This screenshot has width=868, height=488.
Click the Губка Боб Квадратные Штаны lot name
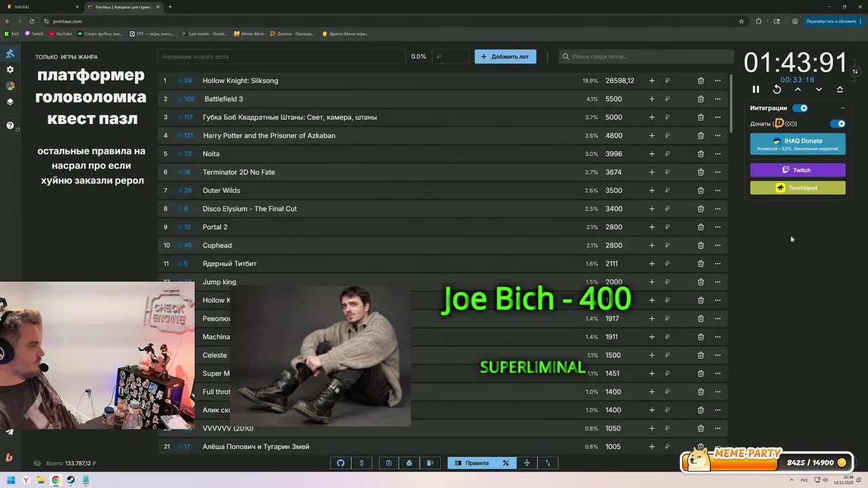(290, 117)
